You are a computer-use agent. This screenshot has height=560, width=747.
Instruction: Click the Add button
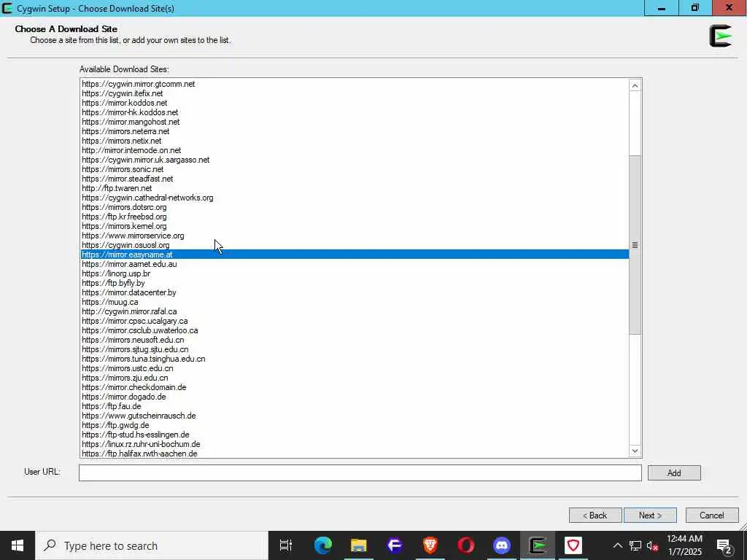pos(674,472)
